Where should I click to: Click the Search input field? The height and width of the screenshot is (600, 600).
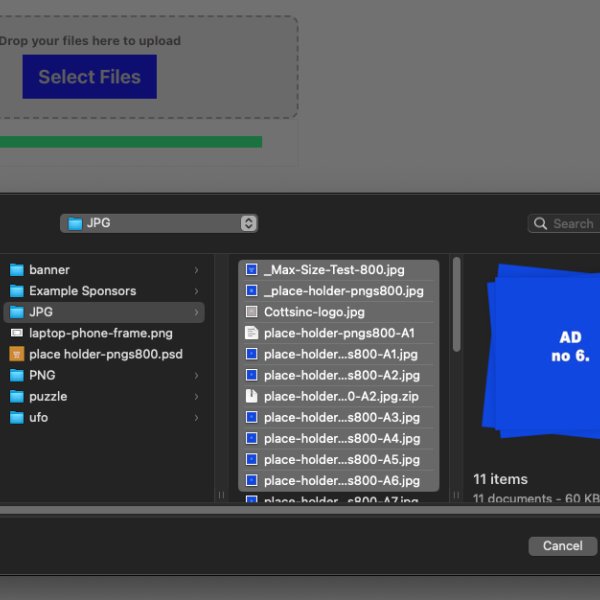click(x=573, y=224)
